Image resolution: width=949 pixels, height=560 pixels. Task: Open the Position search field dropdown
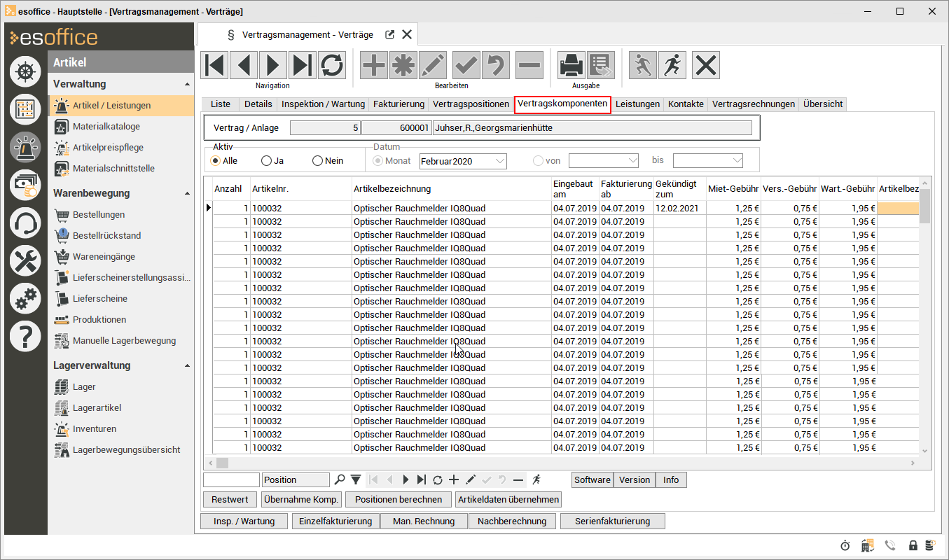[x=296, y=480]
